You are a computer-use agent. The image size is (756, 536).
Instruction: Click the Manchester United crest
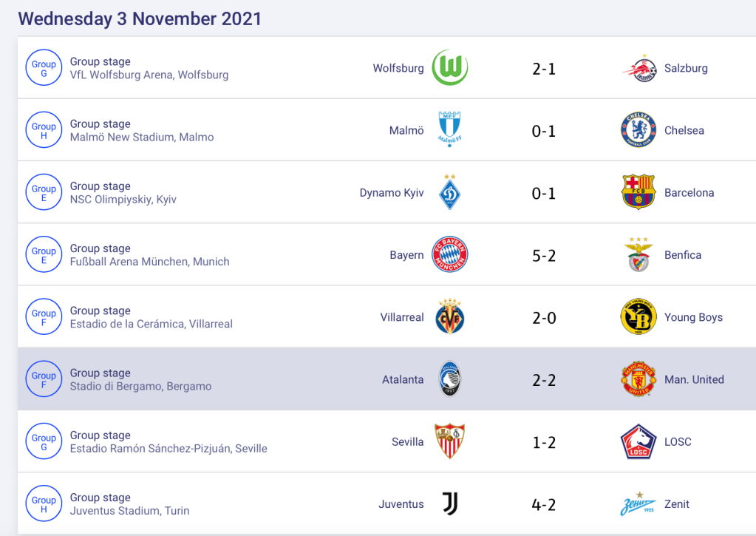[638, 379]
